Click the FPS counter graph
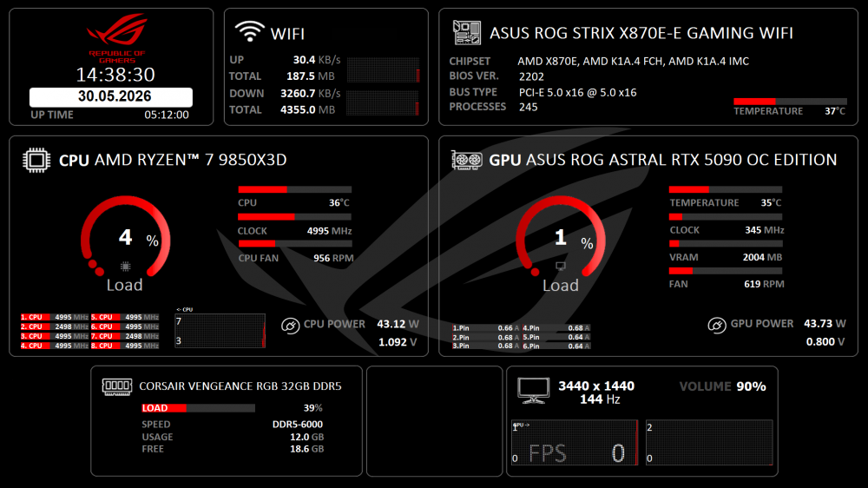This screenshot has width=868, height=488. coord(575,442)
